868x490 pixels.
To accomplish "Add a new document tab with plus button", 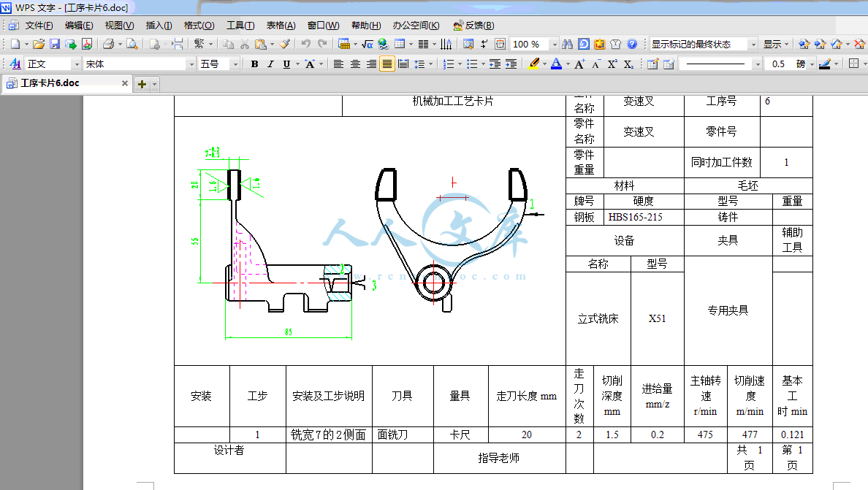I will [x=142, y=84].
